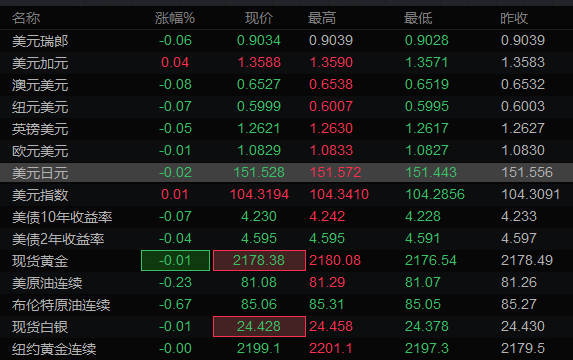Click 现货黄金 price cell 2178.38
The width and height of the screenshot is (573, 360).
[x=259, y=261]
